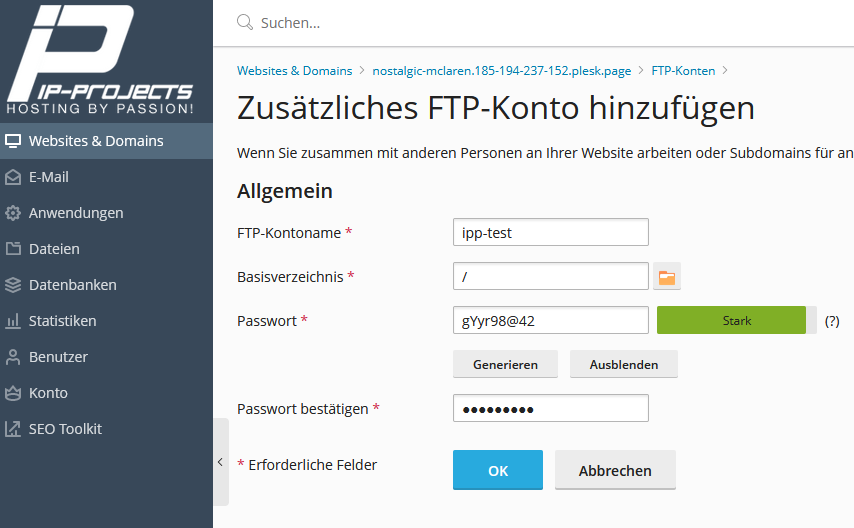Click Generieren to generate a password
Image resolution: width=854 pixels, height=528 pixels.
pyautogui.click(x=506, y=364)
